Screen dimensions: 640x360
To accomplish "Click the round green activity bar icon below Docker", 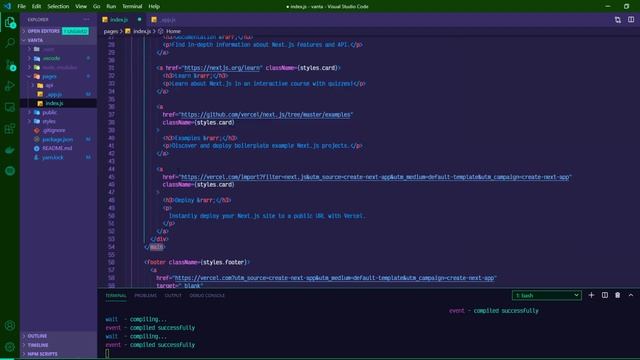I will click(x=10, y=171).
